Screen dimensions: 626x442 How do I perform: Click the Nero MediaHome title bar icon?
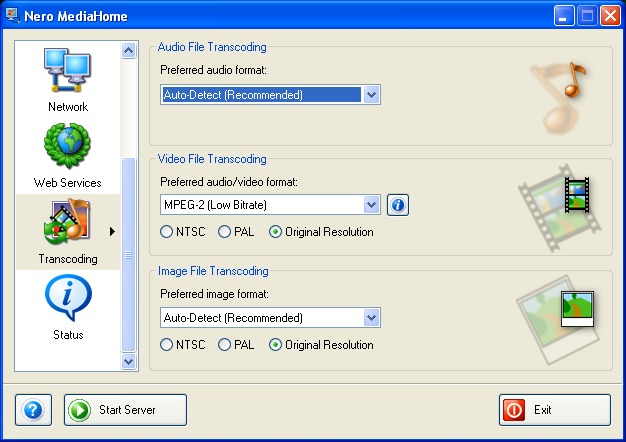[x=12, y=16]
